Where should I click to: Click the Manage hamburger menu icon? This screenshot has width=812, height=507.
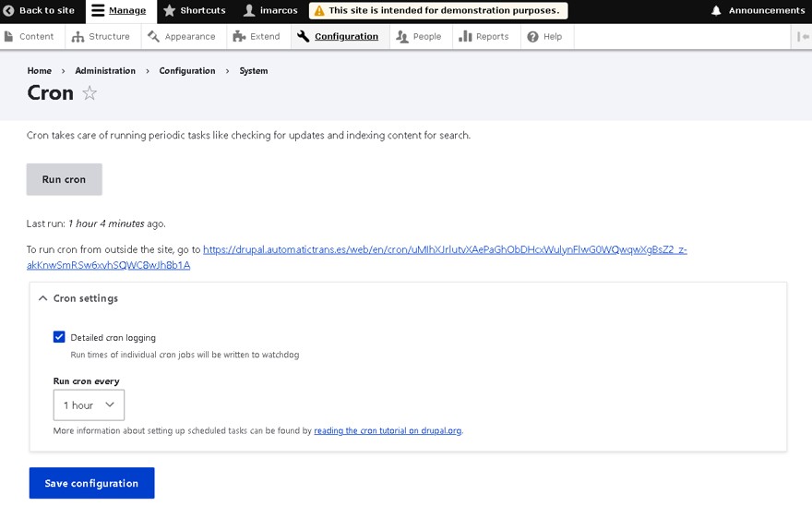98,11
